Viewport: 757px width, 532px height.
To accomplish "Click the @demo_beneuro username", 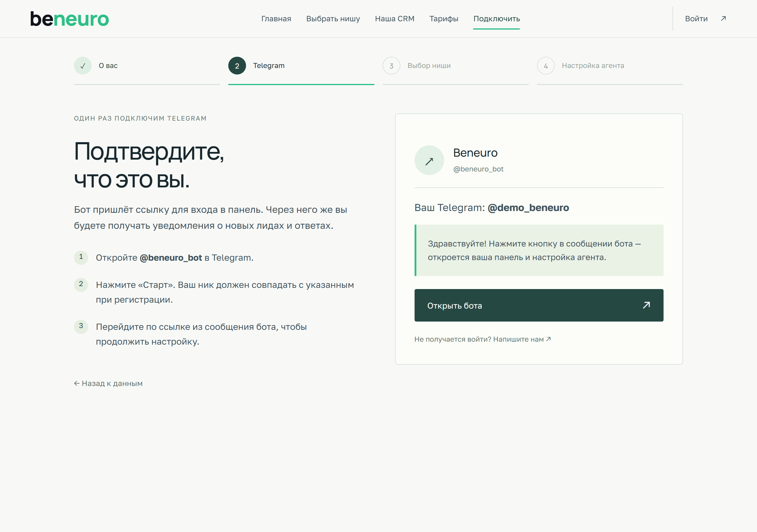I will pos(528,208).
